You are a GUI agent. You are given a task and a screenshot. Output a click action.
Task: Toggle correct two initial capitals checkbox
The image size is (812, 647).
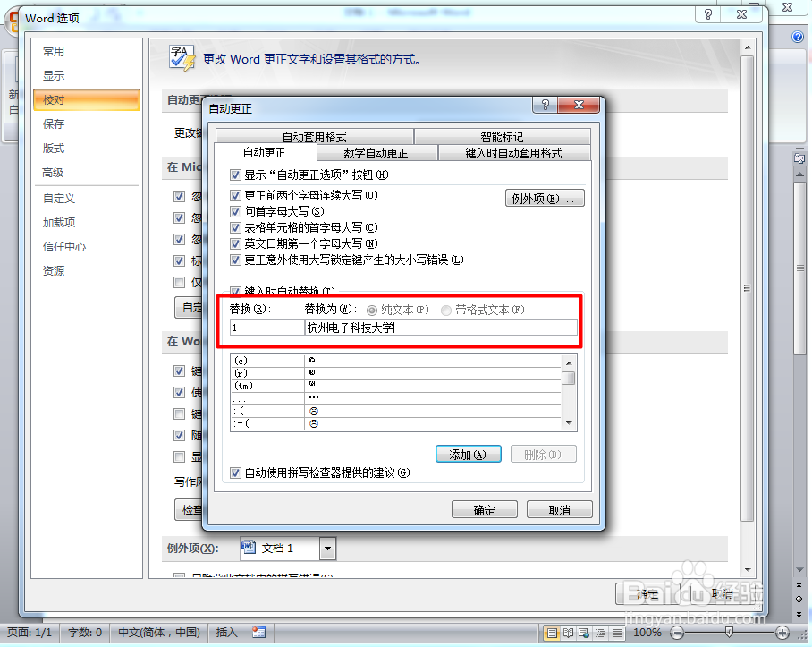pos(235,195)
